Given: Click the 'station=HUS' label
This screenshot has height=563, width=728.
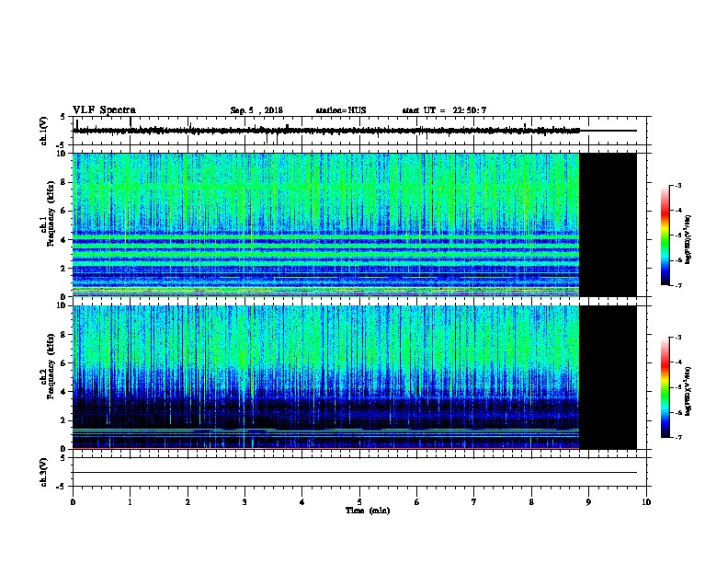Looking at the screenshot, I should [x=341, y=110].
